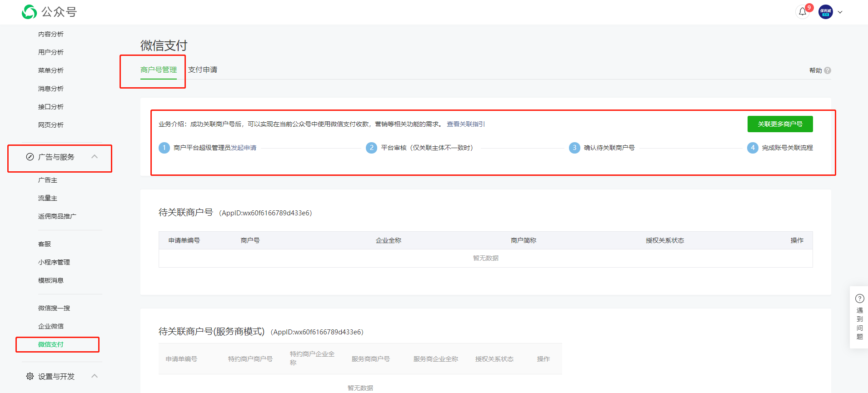This screenshot has height=393, width=868.
Task: Open 内容分析 in the sidebar
Action: [x=51, y=34]
